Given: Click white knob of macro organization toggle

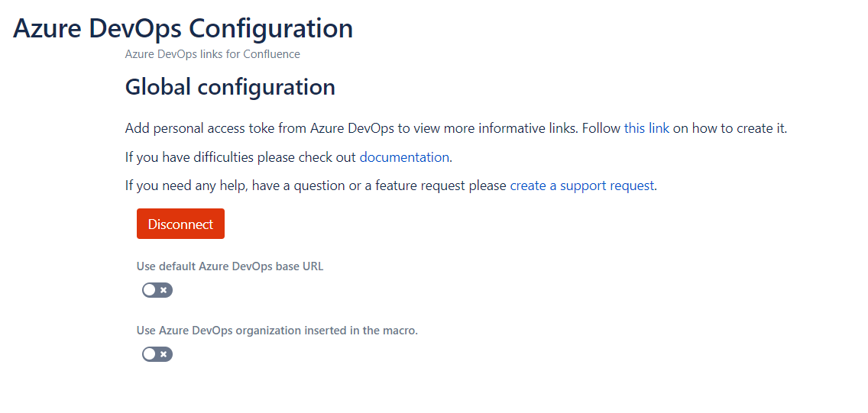Looking at the screenshot, I should point(149,354).
